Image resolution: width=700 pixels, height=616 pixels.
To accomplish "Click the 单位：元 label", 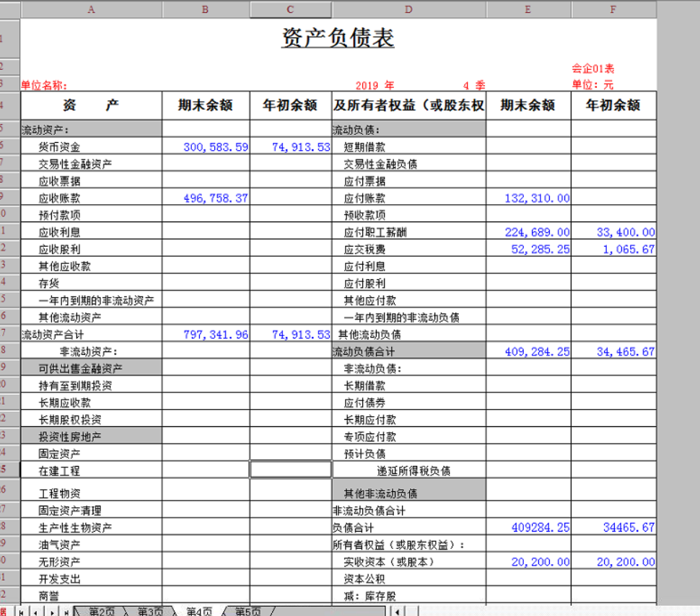I will click(593, 84).
